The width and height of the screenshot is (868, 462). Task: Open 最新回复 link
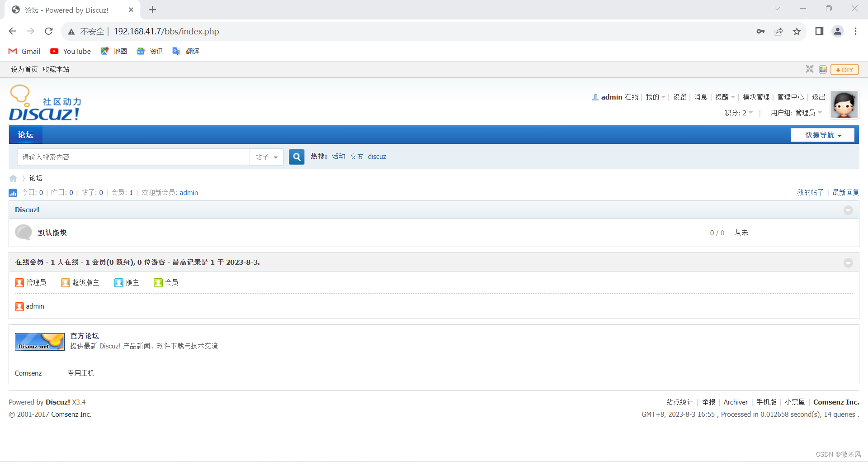(x=845, y=192)
